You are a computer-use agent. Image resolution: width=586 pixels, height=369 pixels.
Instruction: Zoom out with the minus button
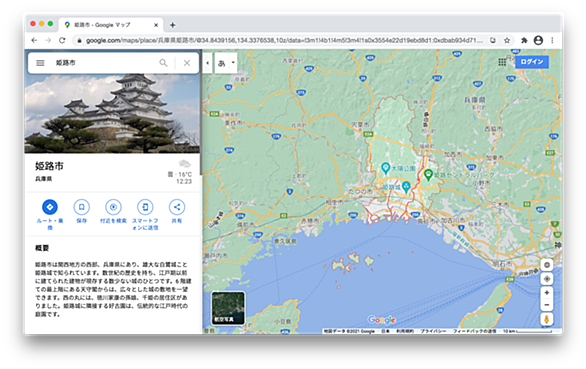coord(546,305)
